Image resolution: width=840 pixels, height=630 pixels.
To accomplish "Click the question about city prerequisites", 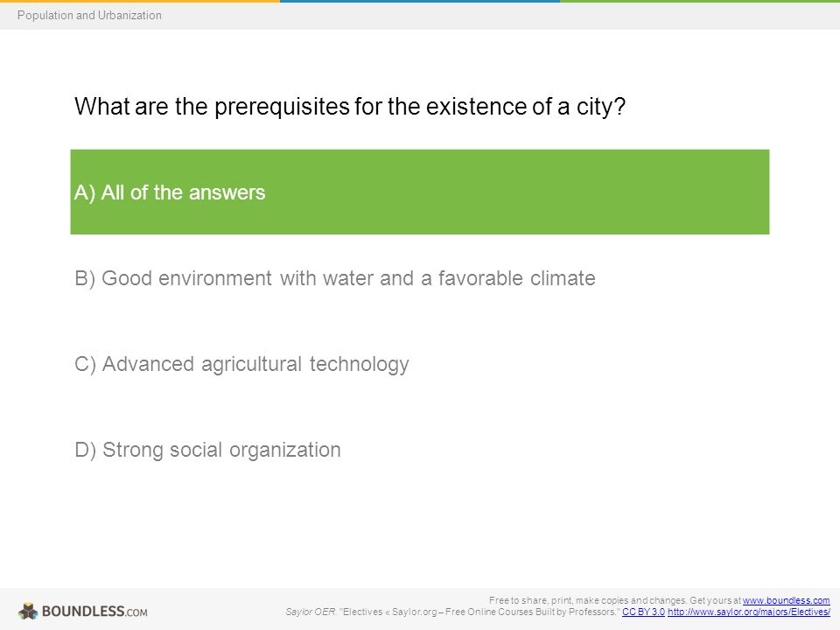I will pyautogui.click(x=350, y=107).
